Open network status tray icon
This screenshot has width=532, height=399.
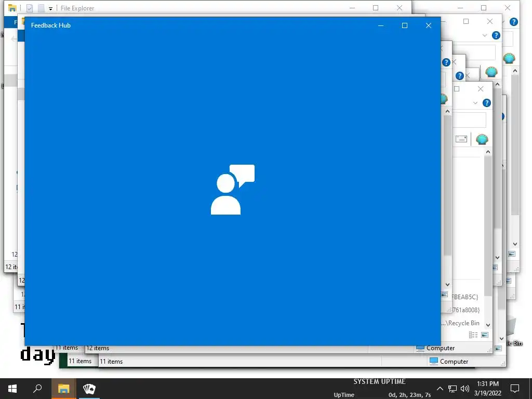pyautogui.click(x=453, y=389)
